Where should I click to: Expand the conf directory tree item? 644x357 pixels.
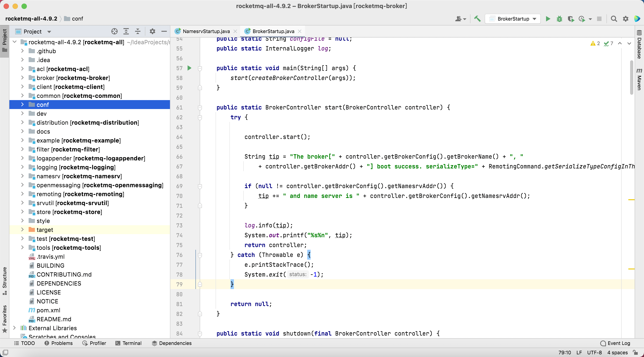(22, 105)
